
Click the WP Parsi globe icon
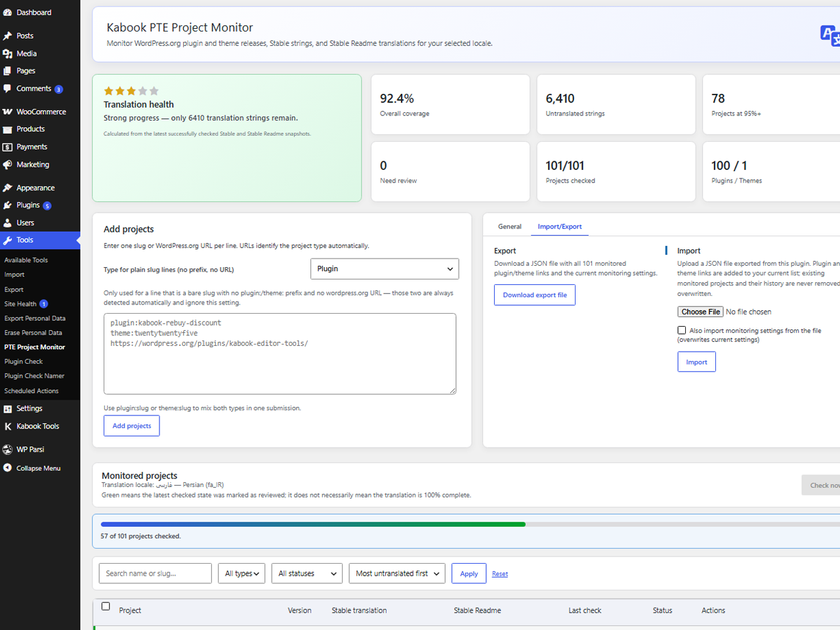pos(7,450)
